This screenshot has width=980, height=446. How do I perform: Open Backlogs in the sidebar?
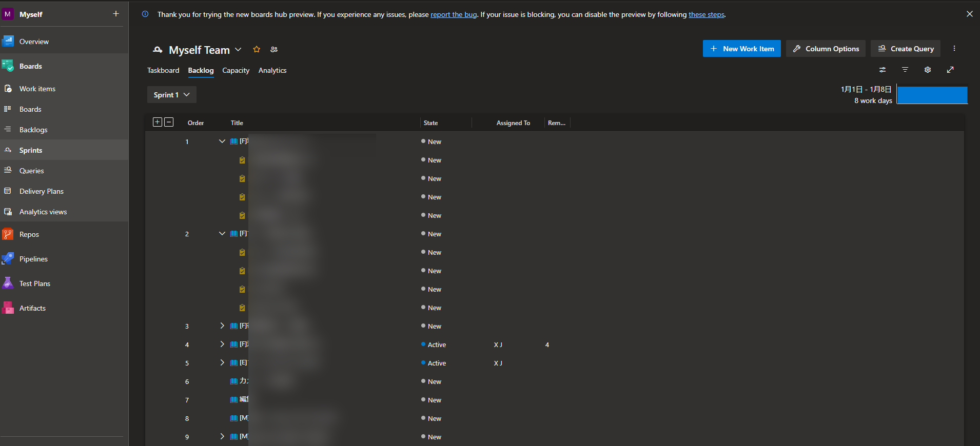(64, 130)
